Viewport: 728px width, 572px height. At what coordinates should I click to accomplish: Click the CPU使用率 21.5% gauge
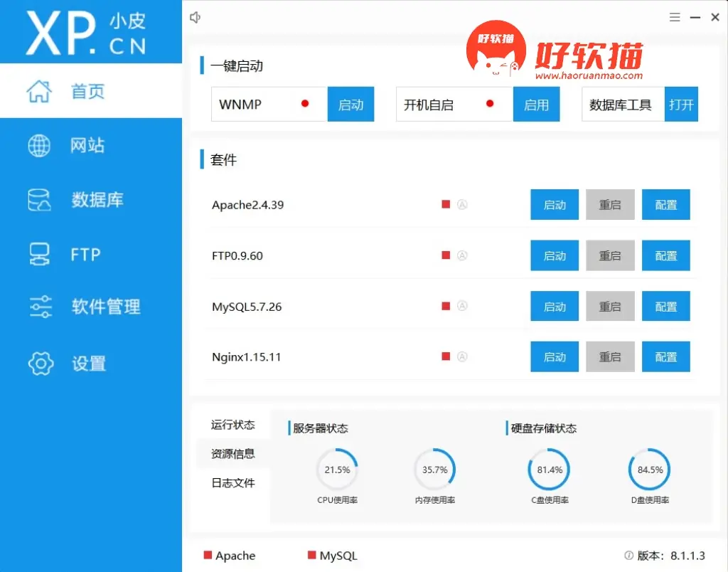click(x=337, y=470)
